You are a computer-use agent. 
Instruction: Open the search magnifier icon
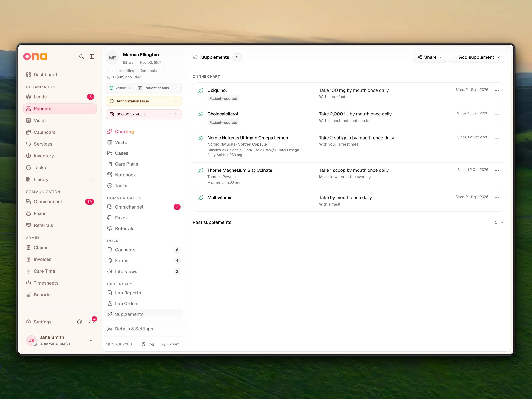(82, 57)
